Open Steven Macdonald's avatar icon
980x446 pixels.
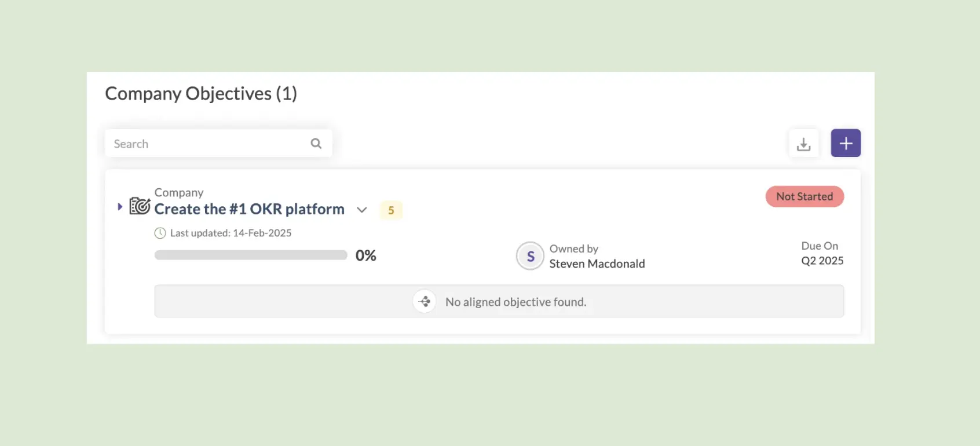coord(529,255)
